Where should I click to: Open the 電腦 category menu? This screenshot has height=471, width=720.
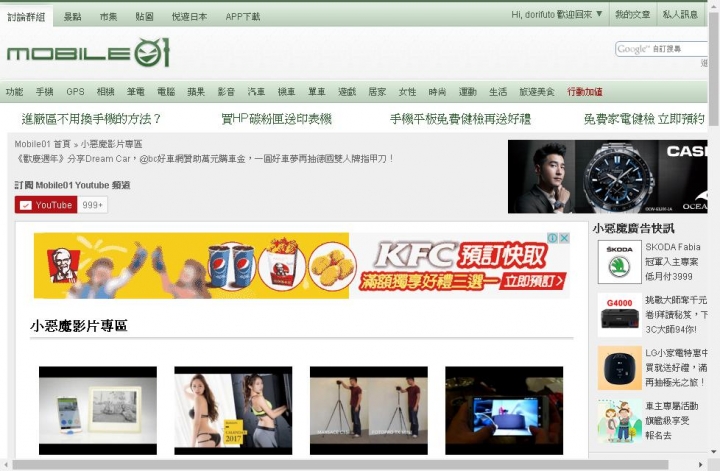pos(166,92)
